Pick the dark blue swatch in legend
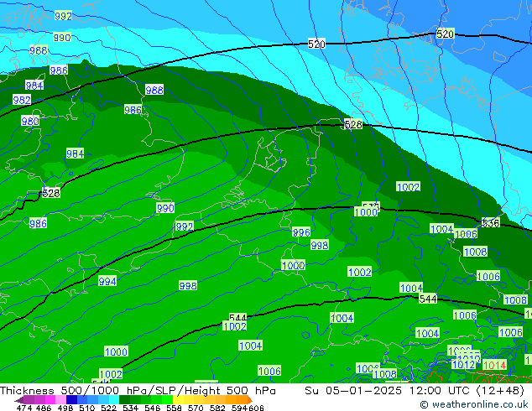 click(71, 399)
